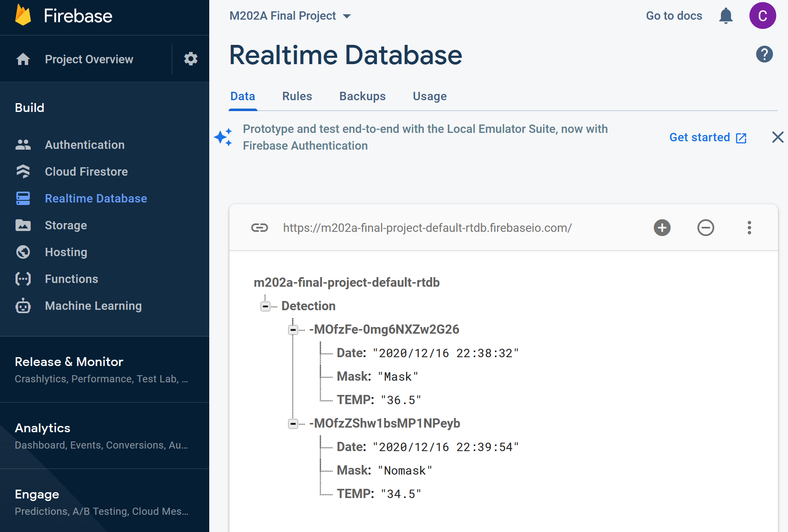This screenshot has height=532, width=788.
Task: Click the Storage folder icon
Action: point(23,225)
